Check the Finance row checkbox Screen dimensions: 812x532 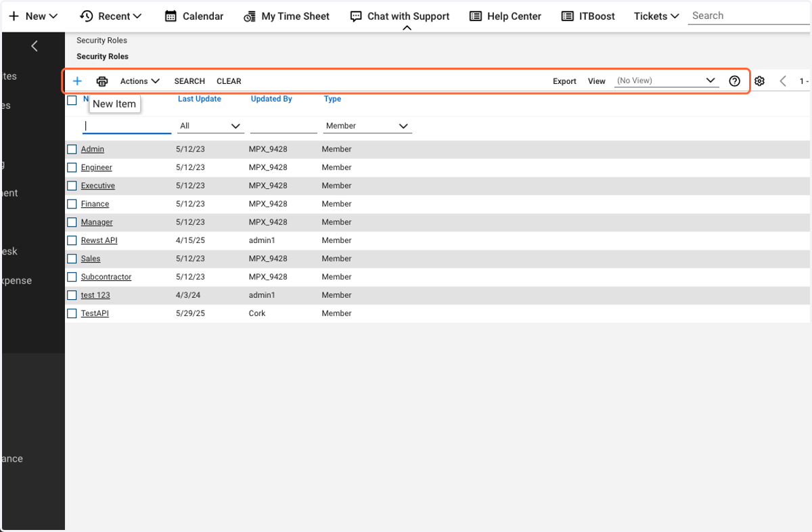click(72, 204)
